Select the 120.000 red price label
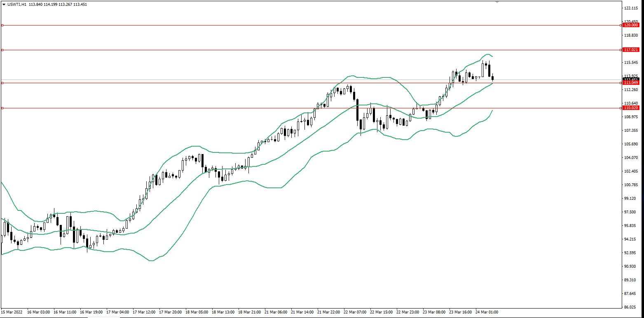This screenshot has height=318, width=644. [x=631, y=25]
